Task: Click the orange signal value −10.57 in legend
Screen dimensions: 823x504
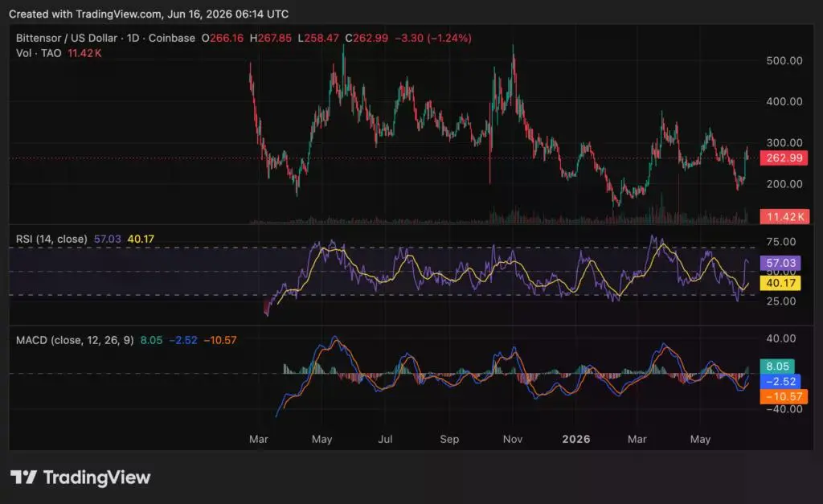Action: point(220,340)
